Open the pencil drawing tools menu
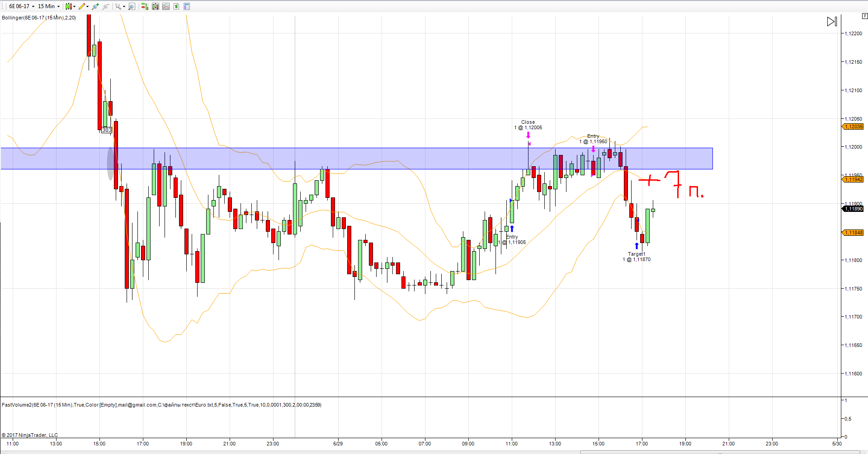Viewport: 868px width, 454px height. click(84, 6)
